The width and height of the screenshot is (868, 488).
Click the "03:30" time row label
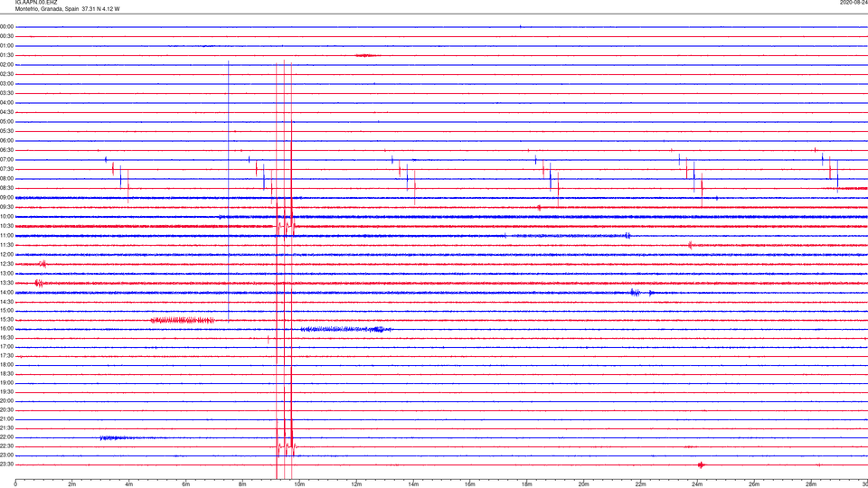click(7, 93)
